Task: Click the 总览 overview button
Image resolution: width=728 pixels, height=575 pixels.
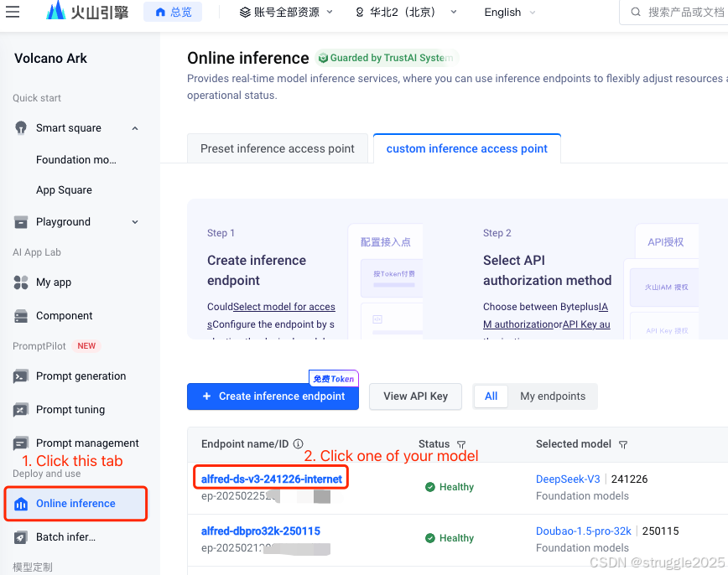Action: click(x=173, y=12)
